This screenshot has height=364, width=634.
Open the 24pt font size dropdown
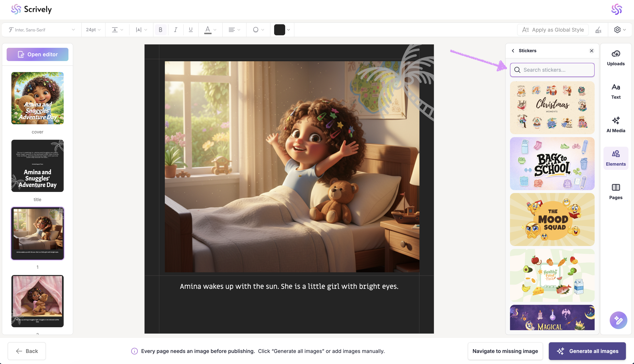pyautogui.click(x=93, y=30)
